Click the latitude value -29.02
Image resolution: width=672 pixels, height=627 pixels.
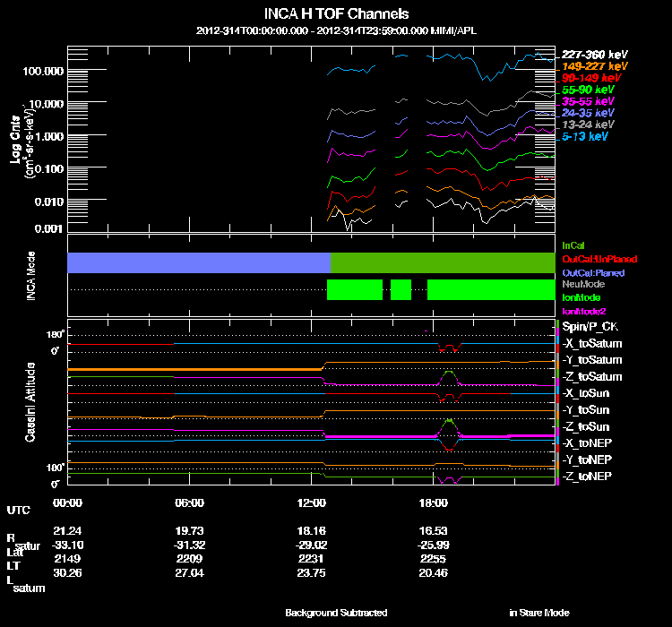(311, 545)
